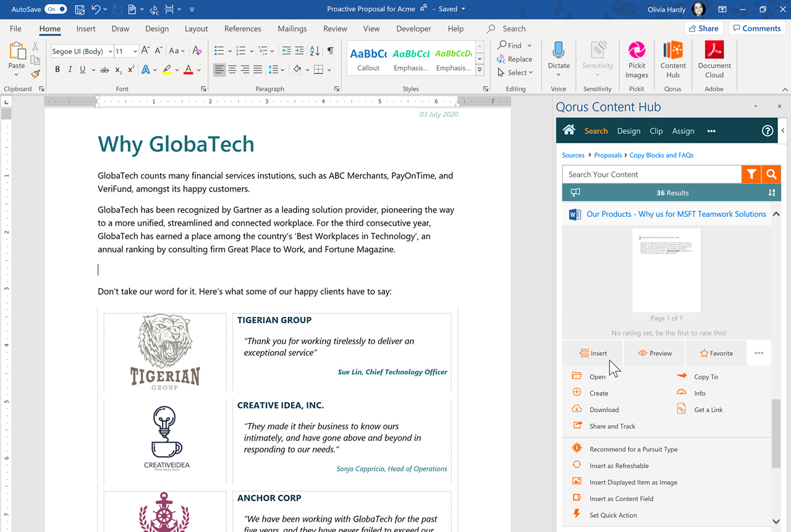
Task: Click the orange search magnifier button
Action: click(771, 174)
